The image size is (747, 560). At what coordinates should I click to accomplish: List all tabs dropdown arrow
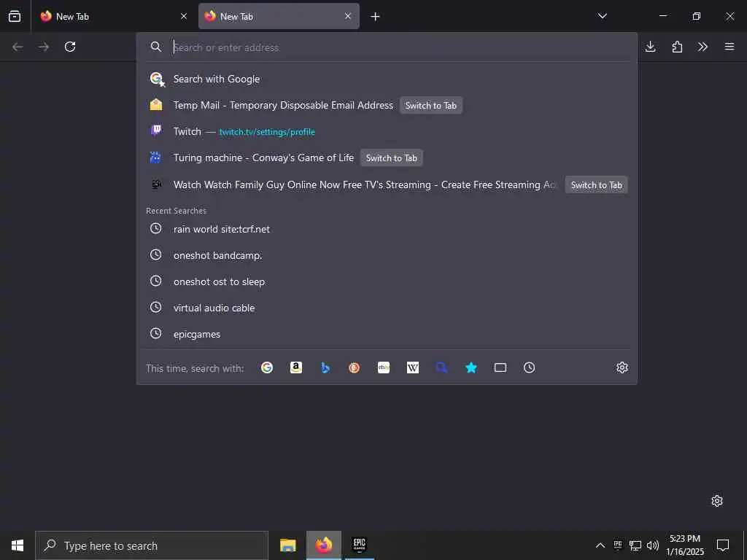click(x=602, y=16)
